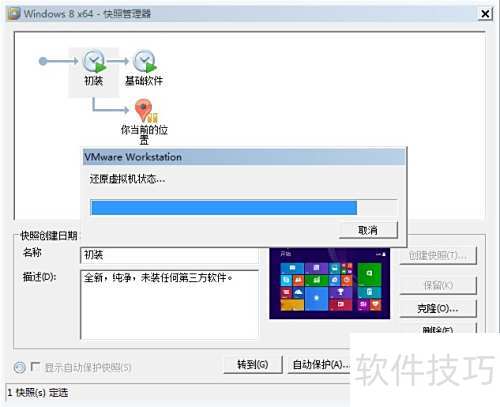
Task: Close the snapshot manager window
Action: 485,14
